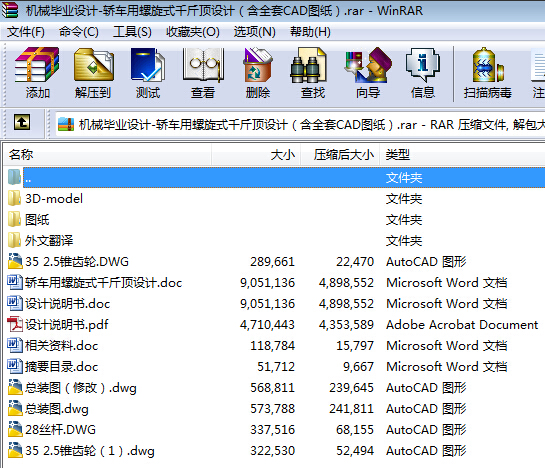Open the 文件(F) menu
The height and width of the screenshot is (468, 545).
click(26, 32)
